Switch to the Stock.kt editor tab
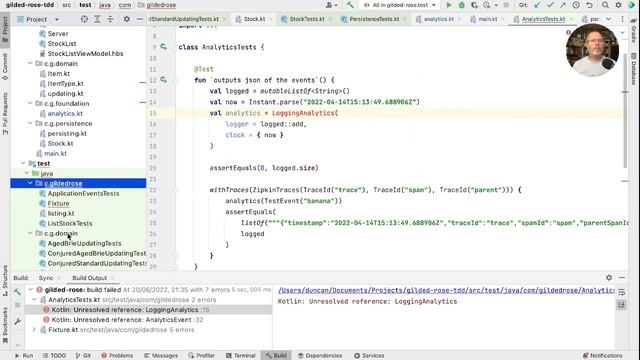Viewport: 640px width, 360px height. 254,19
